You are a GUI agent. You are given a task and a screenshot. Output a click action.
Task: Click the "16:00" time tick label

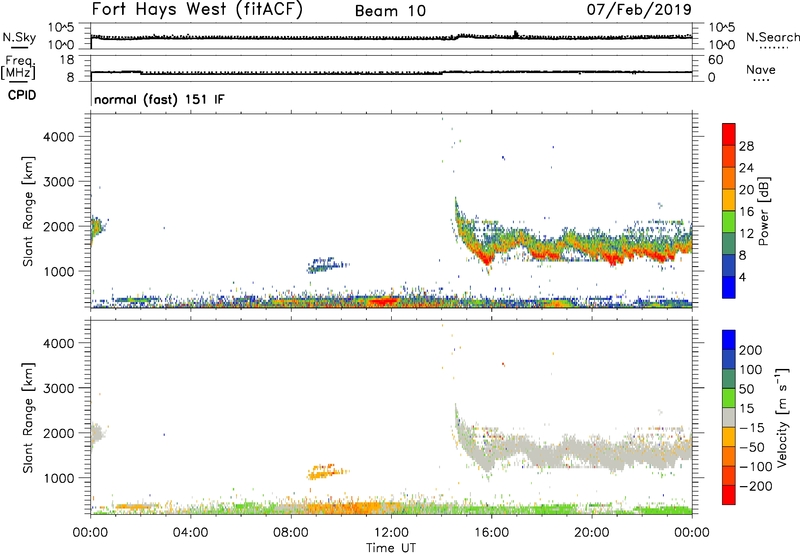(x=491, y=533)
